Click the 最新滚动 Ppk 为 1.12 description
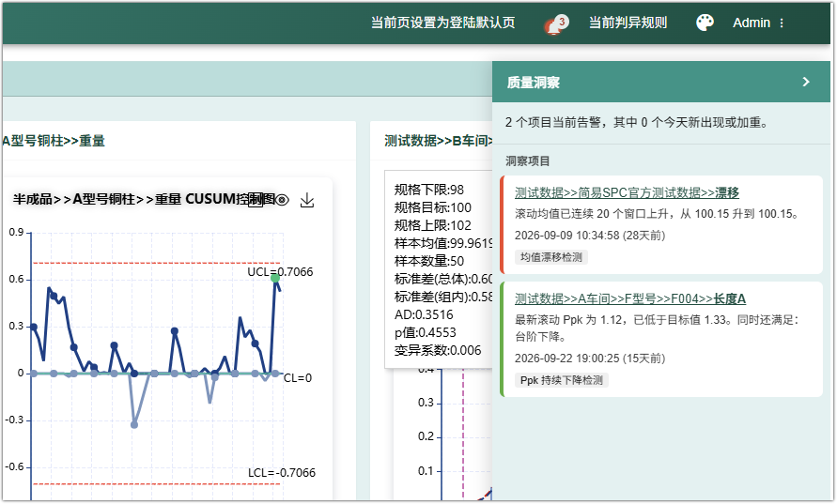Viewport: 837px width, 504px height. (x=658, y=328)
